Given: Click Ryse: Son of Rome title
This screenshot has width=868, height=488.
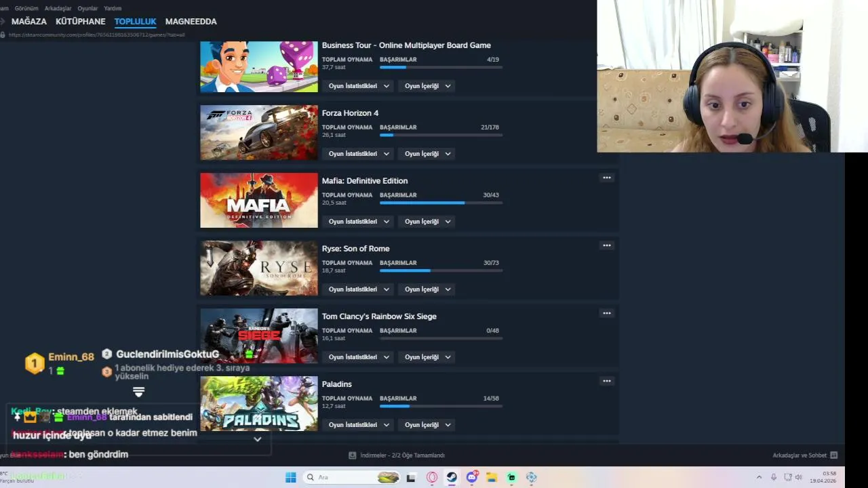Looking at the screenshot, I should click(355, 249).
